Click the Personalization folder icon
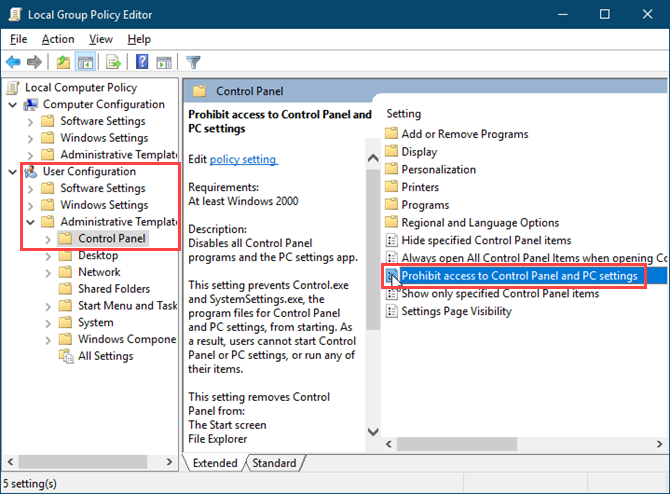670x494 pixels. click(x=391, y=169)
